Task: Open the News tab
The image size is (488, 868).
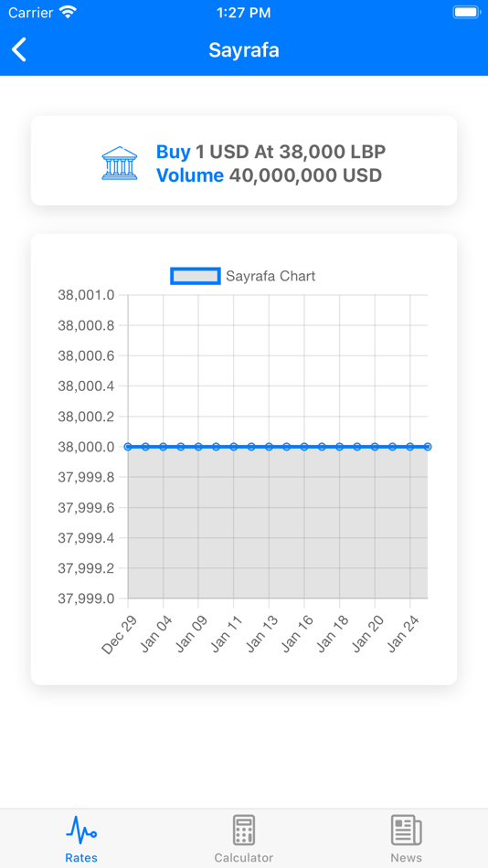Action: pyautogui.click(x=406, y=838)
